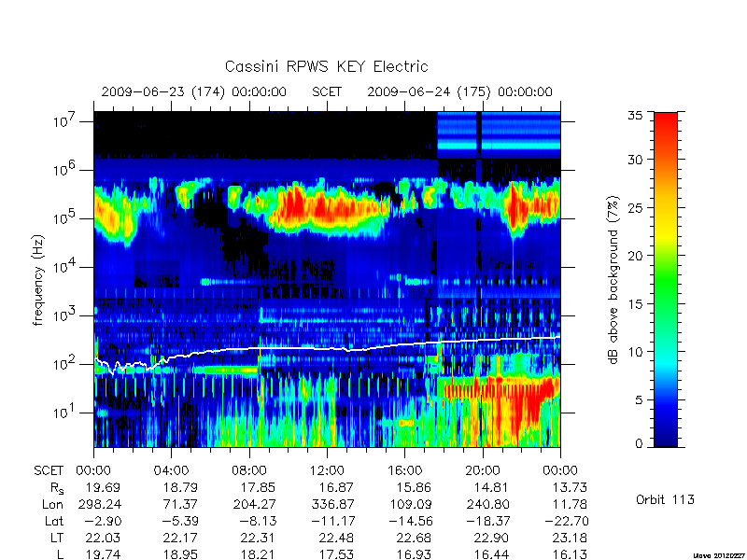Click the SCET row label below plot
The height and width of the screenshot is (560, 747).
pyautogui.click(x=49, y=470)
